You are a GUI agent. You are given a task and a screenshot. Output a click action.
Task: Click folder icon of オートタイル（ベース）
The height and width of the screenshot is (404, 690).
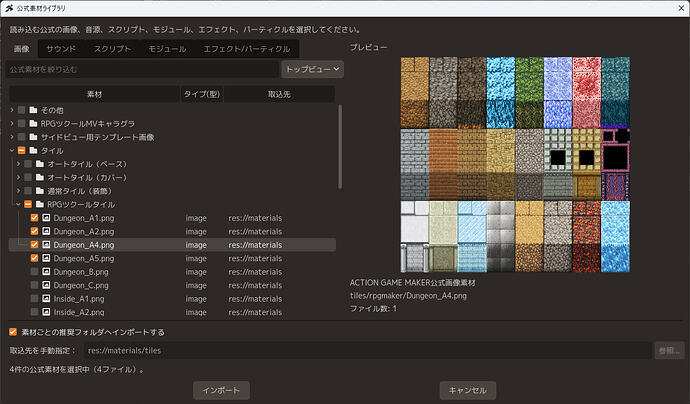click(40, 164)
